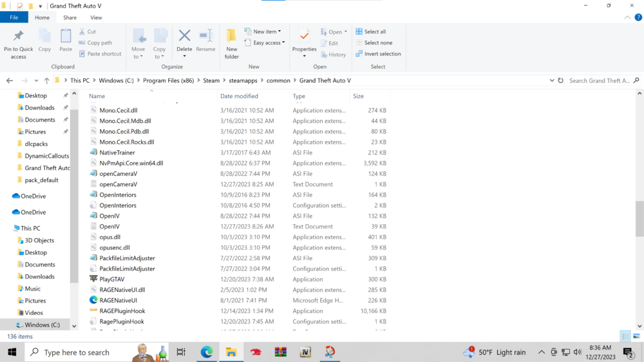Click Select all in ribbon
Viewport: 644px width, 362px height.
point(371,32)
